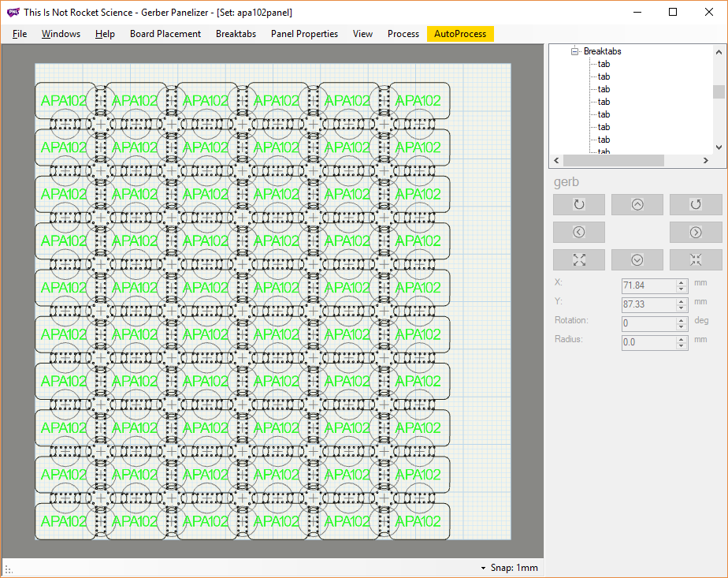
Task: Open the Process menu
Action: coord(403,34)
